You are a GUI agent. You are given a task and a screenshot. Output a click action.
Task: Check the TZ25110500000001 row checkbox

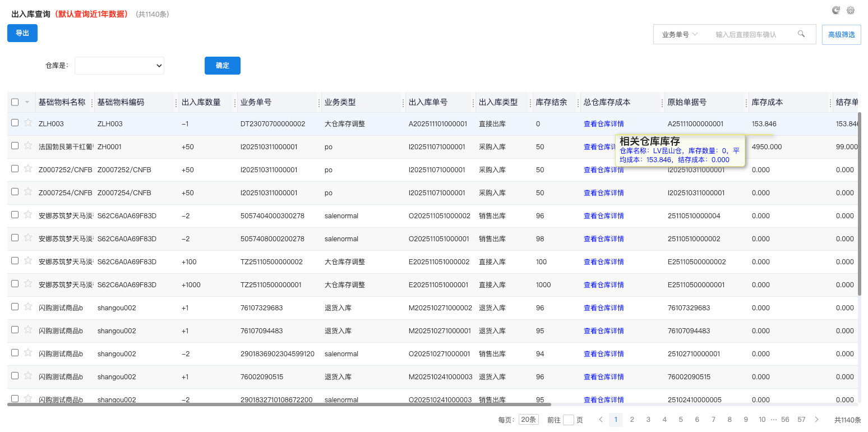(x=15, y=284)
